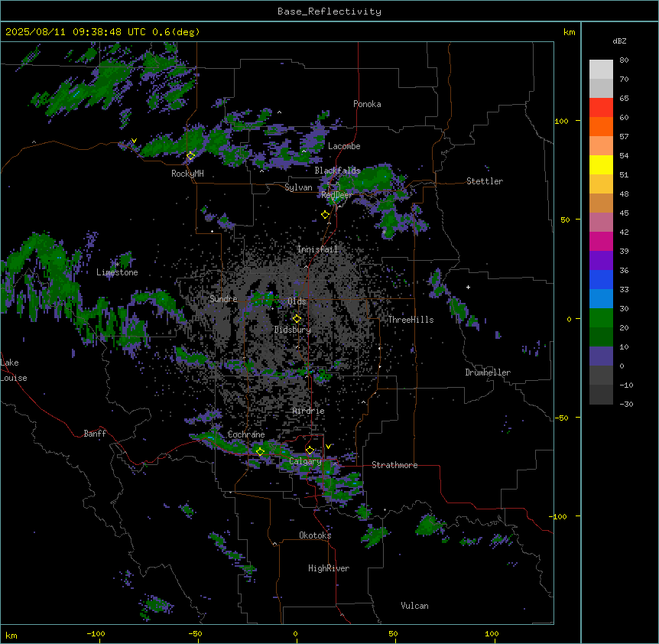Viewport: 659px width, 644px height.
Task: Click the RedDeer city label
Action: [x=336, y=195]
